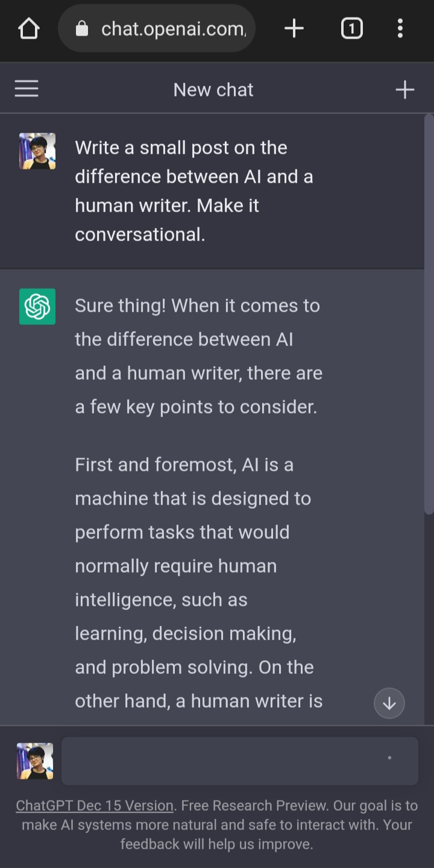The height and width of the screenshot is (868, 434).
Task: Click the "Sure thing!" response paragraph
Action: 199,356
